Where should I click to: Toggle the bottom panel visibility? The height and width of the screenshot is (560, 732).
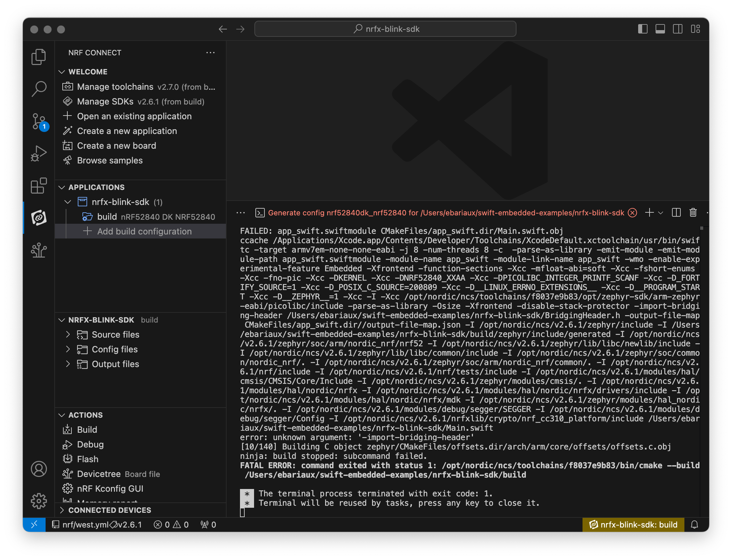[660, 29]
